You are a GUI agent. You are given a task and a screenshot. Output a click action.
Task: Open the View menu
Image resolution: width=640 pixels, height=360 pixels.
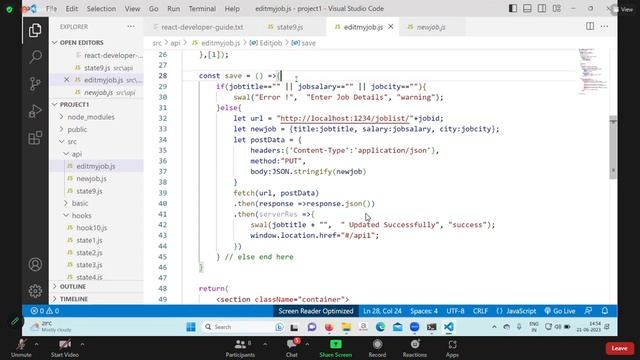pos(132,9)
